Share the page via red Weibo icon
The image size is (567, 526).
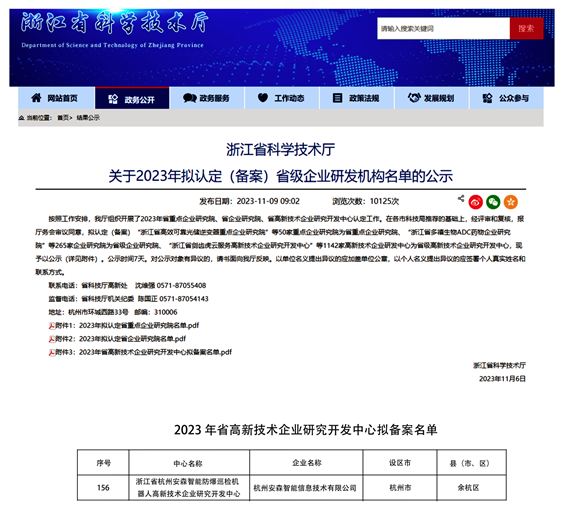476,202
